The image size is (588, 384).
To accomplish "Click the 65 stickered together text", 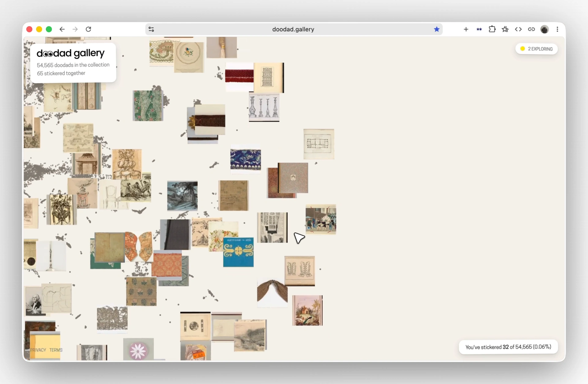I will 61,73.
